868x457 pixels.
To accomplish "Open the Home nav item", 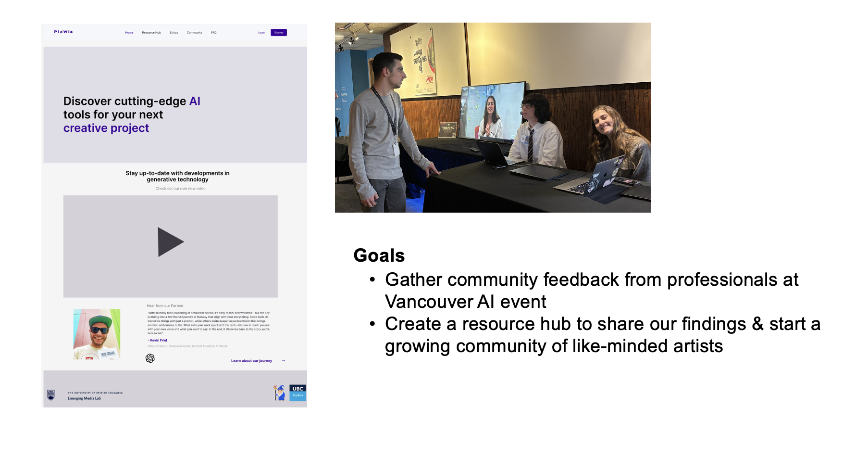I will point(129,33).
